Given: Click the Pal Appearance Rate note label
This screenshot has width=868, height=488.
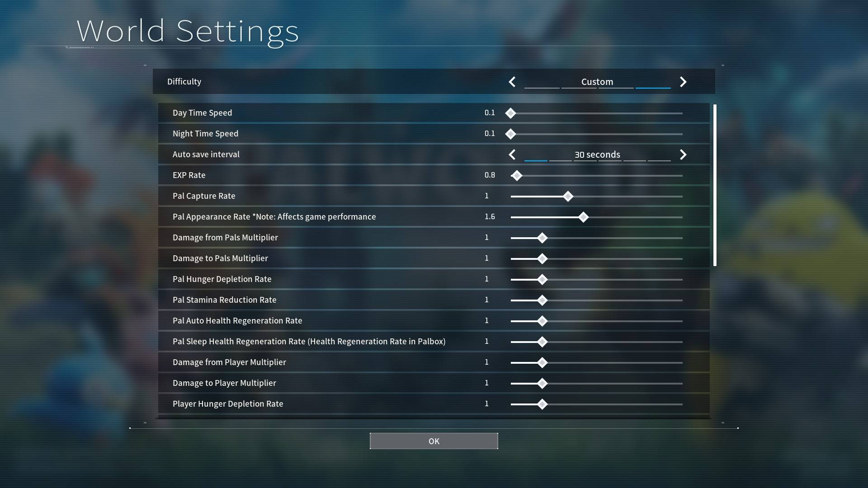Looking at the screenshot, I should pos(274,217).
